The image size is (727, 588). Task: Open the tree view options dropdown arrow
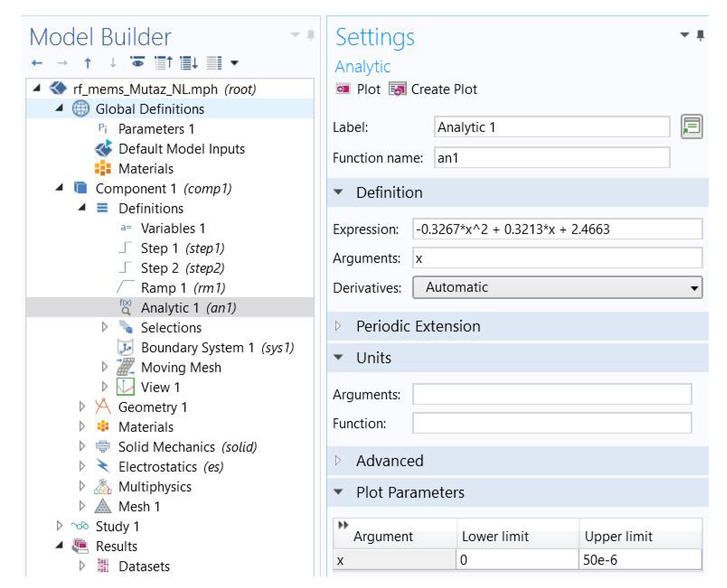tap(234, 63)
